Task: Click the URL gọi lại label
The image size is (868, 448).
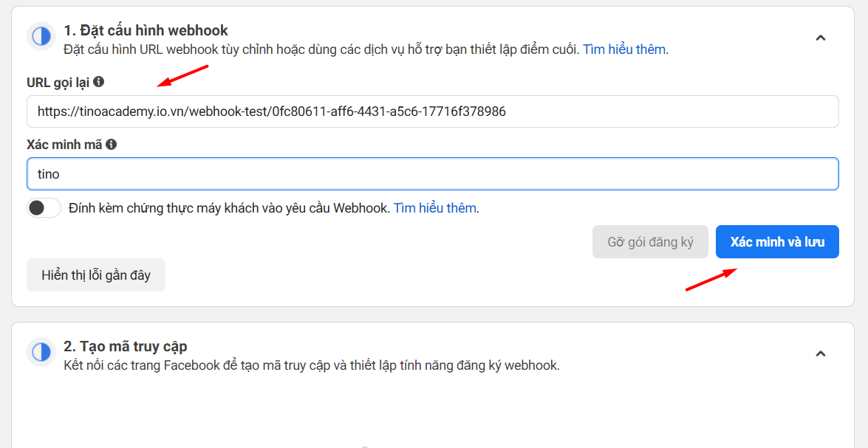Action: pos(58,83)
